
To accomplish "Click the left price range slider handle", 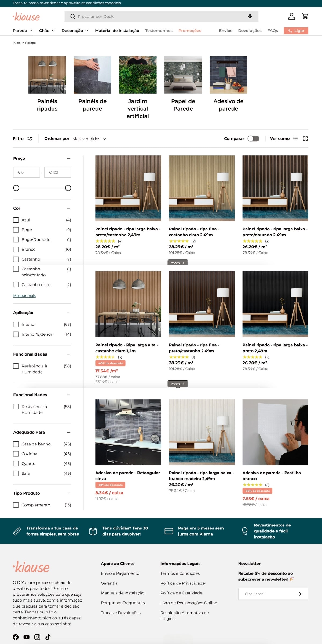I will tap(16, 188).
